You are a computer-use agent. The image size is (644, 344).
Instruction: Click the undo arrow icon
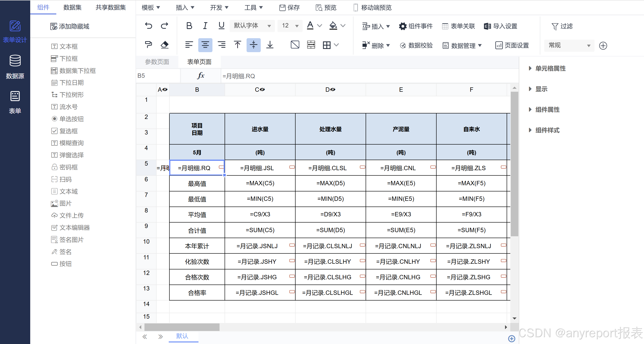(149, 26)
